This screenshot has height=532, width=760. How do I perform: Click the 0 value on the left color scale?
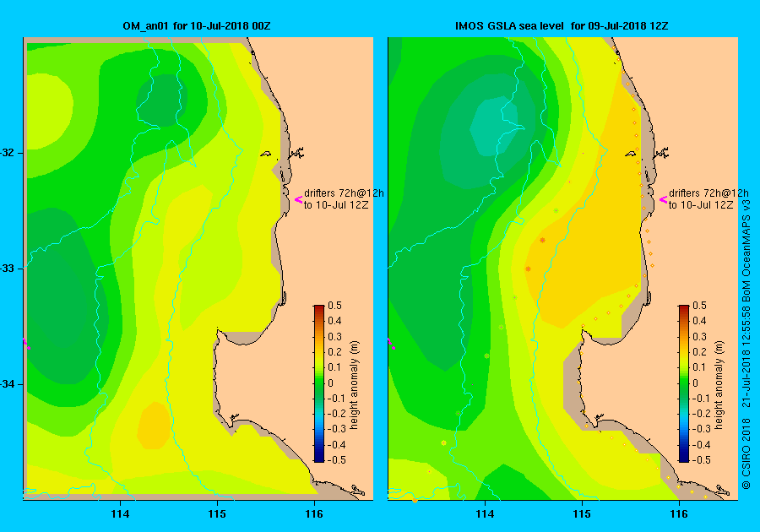pos(331,383)
